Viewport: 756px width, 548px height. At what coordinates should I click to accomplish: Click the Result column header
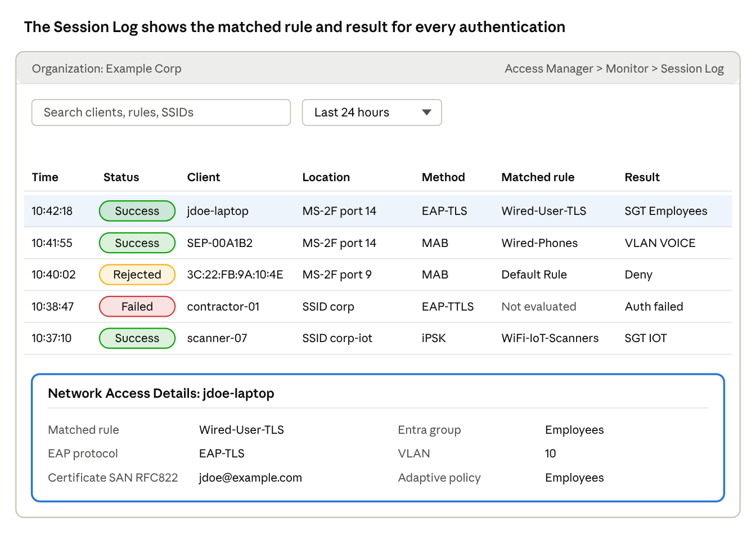click(x=642, y=177)
